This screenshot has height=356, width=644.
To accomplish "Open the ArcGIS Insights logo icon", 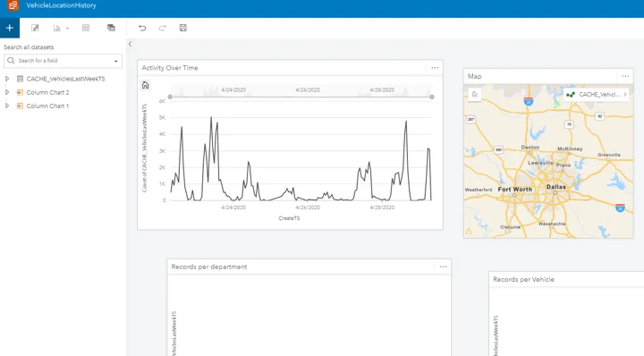I will 13,5.
